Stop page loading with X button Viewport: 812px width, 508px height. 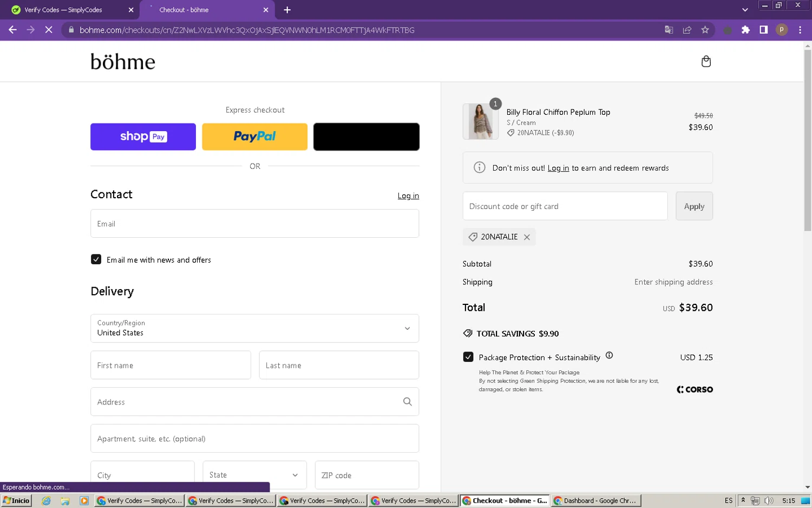click(x=48, y=30)
